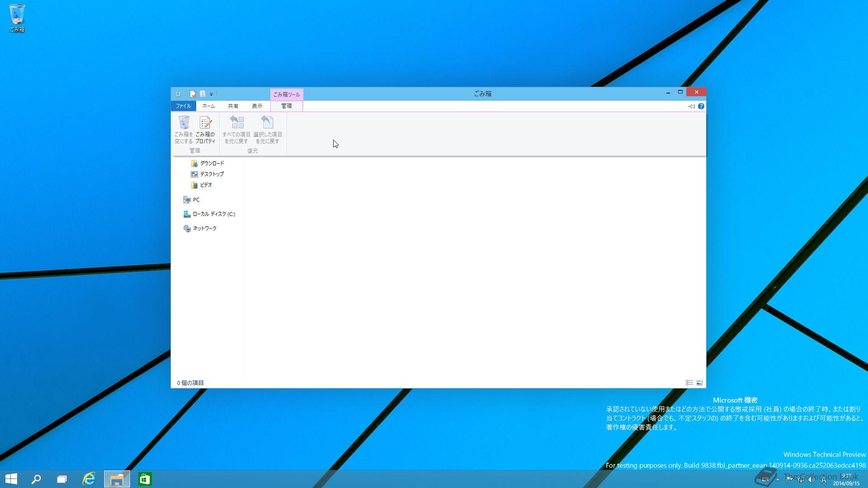Show hidden tray icons with the up arrow
Screen dimensions: 868x488
(x=778, y=479)
